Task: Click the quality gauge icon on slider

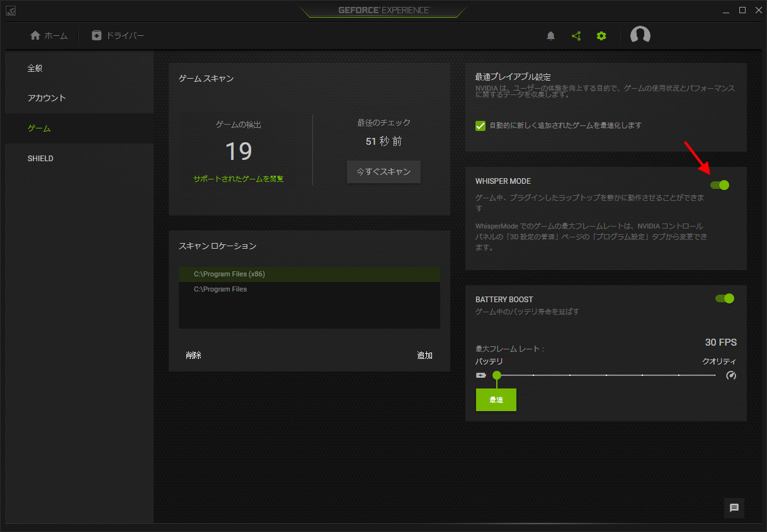Action: point(730,375)
